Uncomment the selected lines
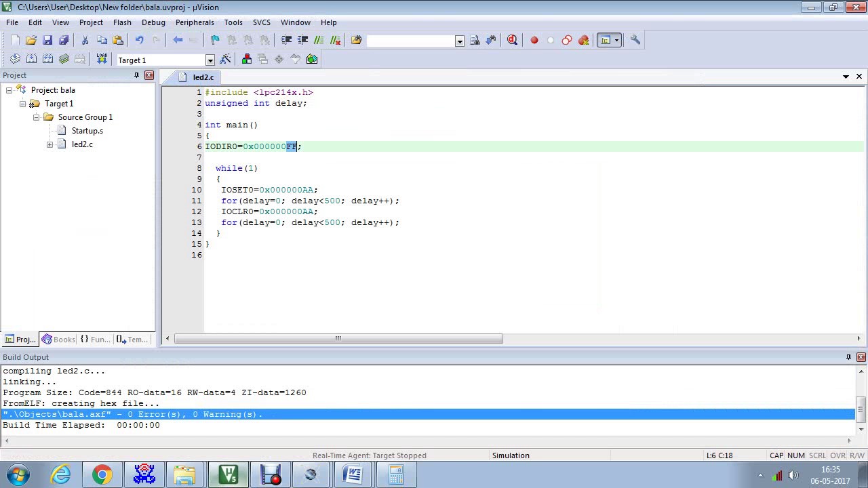The height and width of the screenshot is (488, 868). (x=335, y=40)
